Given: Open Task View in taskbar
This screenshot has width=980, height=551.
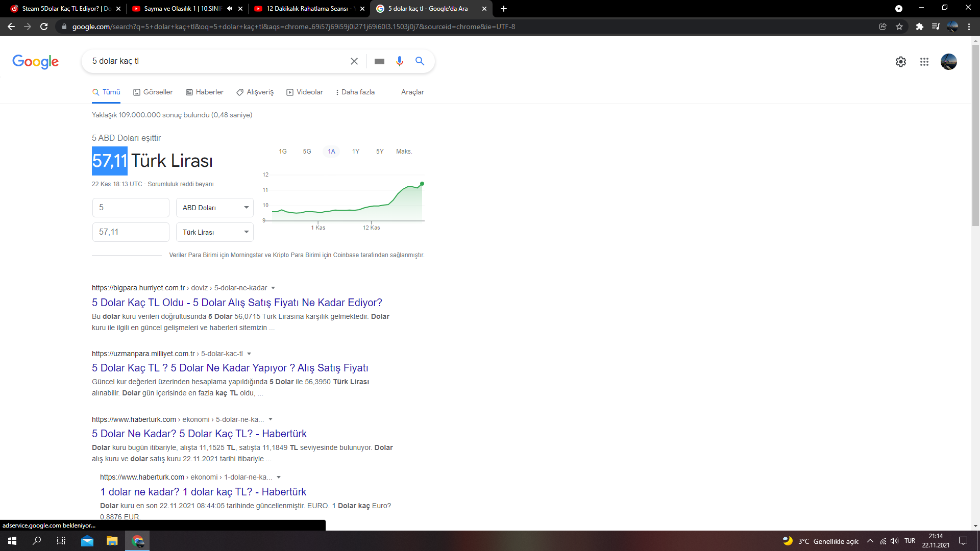Looking at the screenshot, I should [x=61, y=541].
